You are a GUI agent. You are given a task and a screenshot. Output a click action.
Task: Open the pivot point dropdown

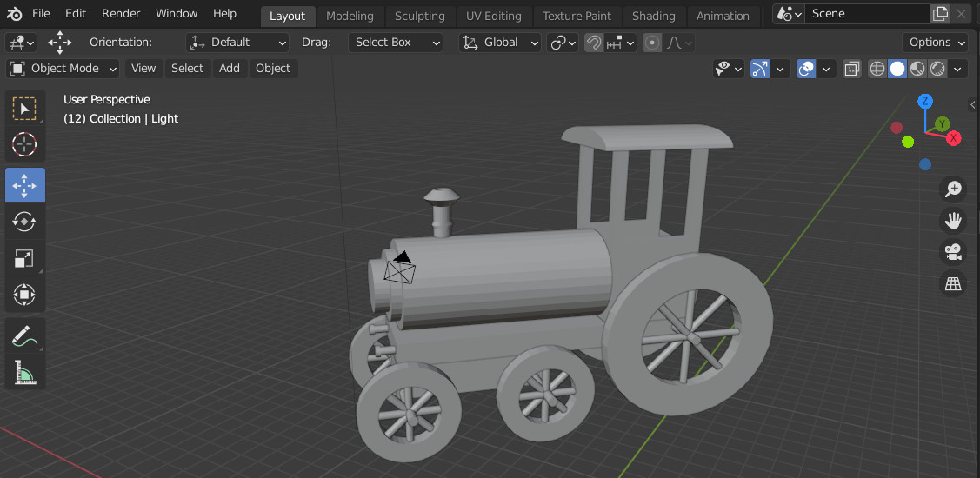point(563,43)
